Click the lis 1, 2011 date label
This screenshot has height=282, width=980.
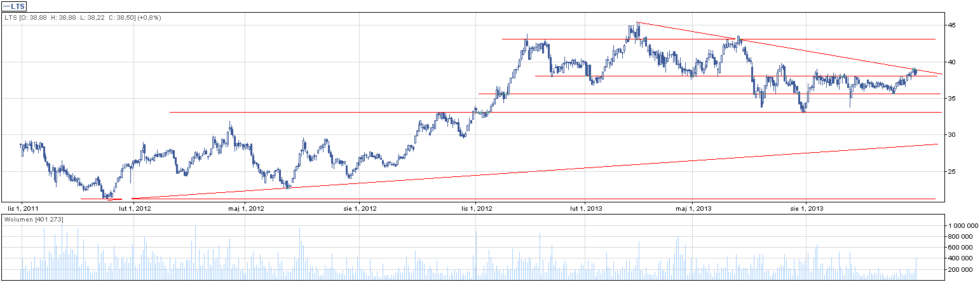[x=22, y=208]
